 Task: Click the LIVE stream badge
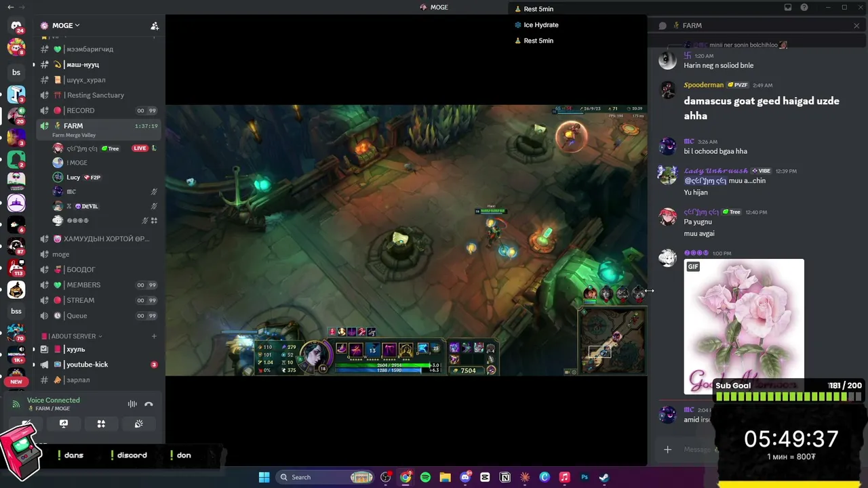140,148
